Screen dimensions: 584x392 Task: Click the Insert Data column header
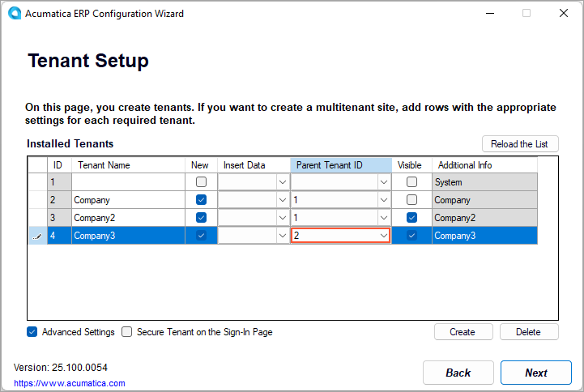254,165
